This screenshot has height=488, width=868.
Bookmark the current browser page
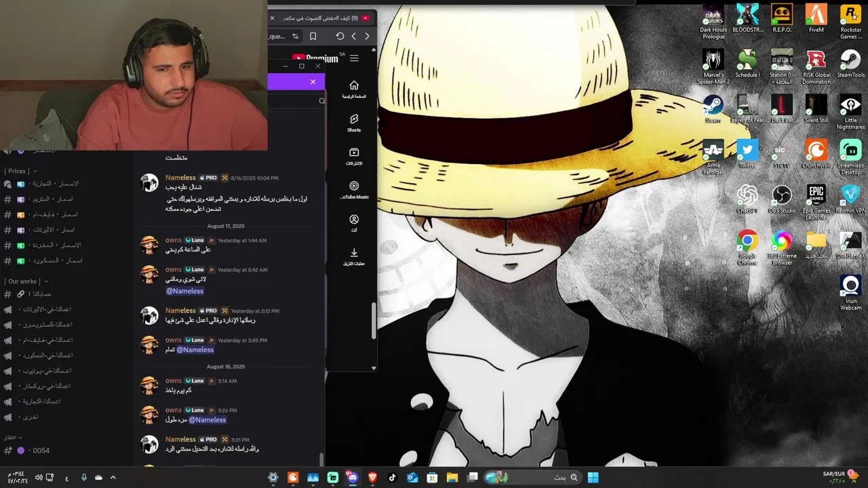point(313,36)
